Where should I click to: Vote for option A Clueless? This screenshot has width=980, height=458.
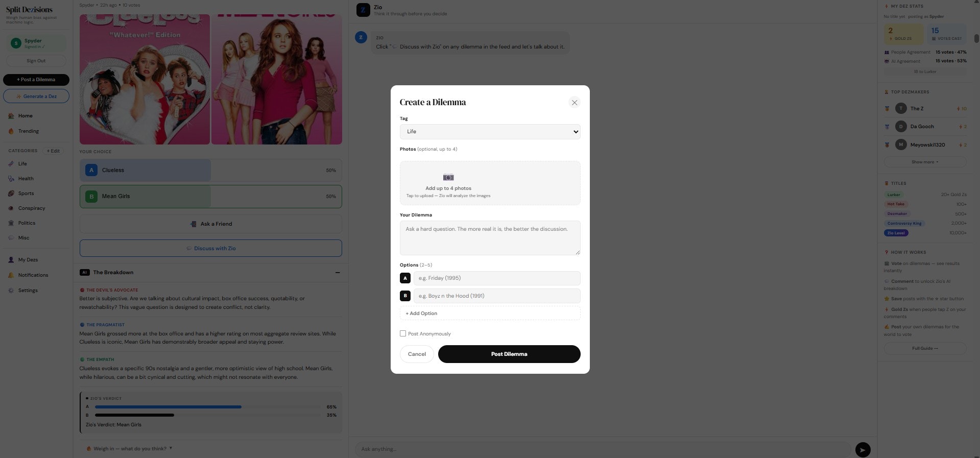(210, 171)
